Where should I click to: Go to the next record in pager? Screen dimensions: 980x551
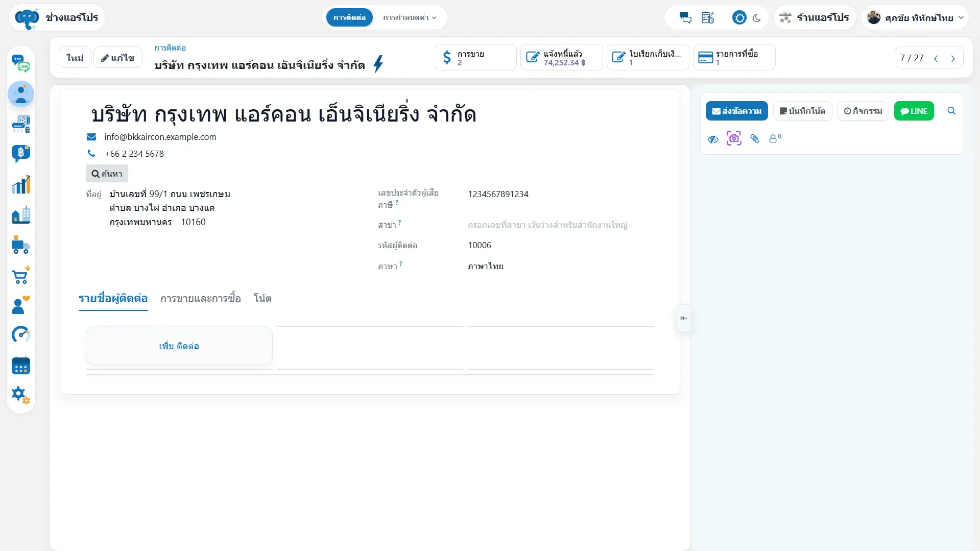pyautogui.click(x=953, y=58)
